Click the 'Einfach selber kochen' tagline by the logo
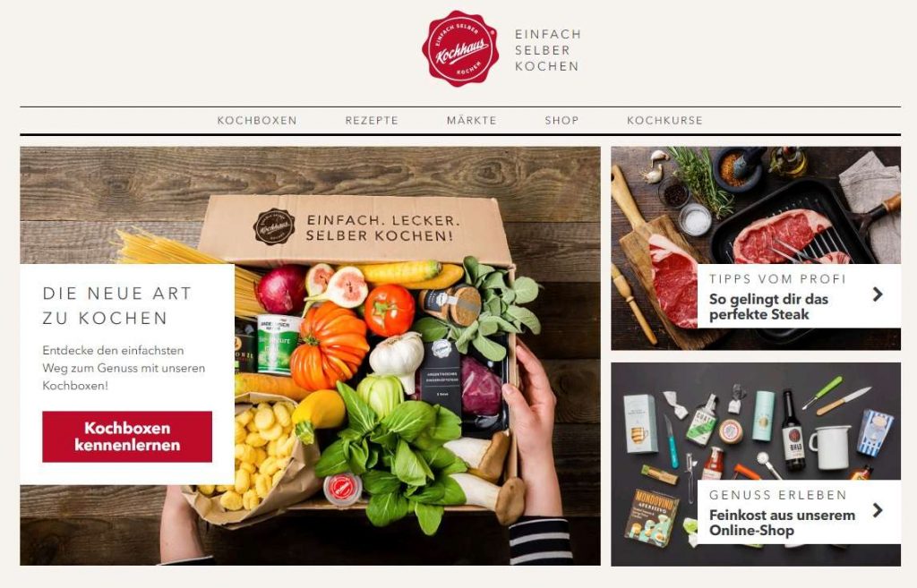Viewport: 917px width, 588px height. tap(547, 50)
